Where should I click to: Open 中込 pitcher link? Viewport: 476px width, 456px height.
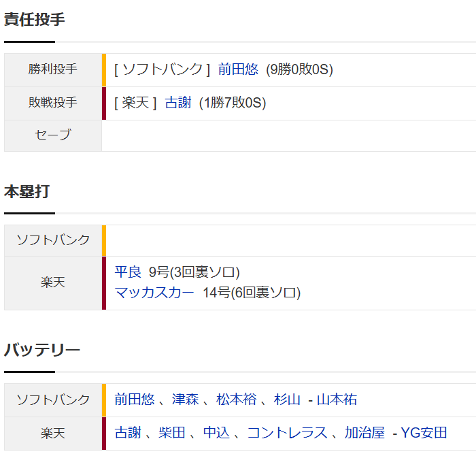(216, 433)
